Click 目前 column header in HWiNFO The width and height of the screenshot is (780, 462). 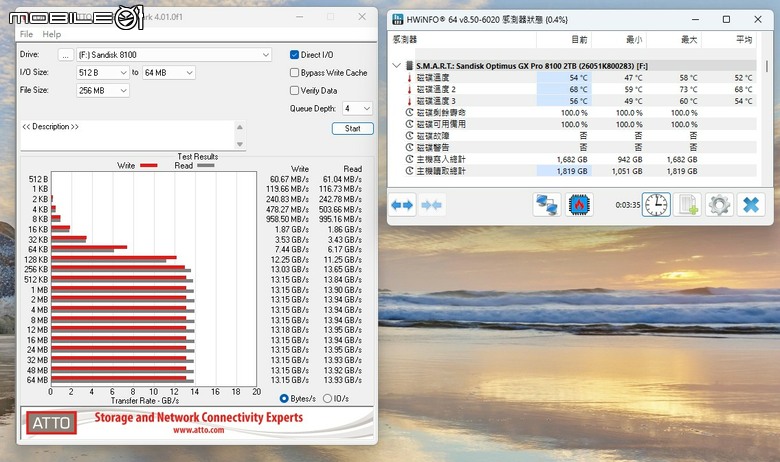pyautogui.click(x=580, y=39)
